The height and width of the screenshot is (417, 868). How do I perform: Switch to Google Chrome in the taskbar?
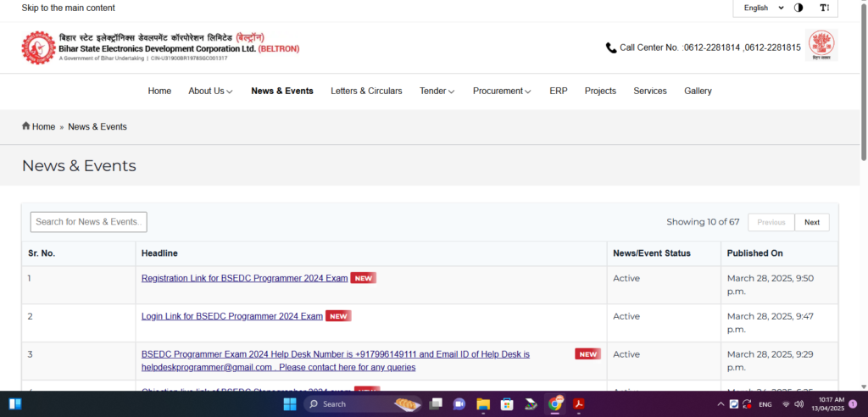[x=554, y=404]
